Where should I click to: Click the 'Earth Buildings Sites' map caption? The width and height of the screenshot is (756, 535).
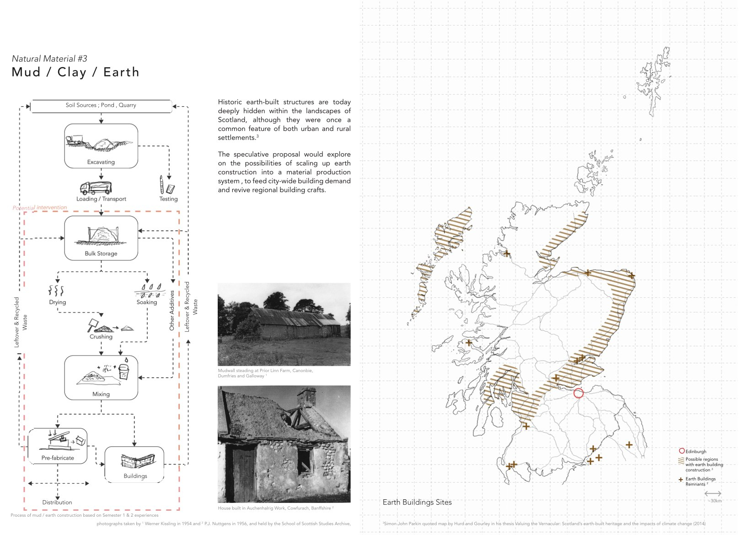point(417,502)
